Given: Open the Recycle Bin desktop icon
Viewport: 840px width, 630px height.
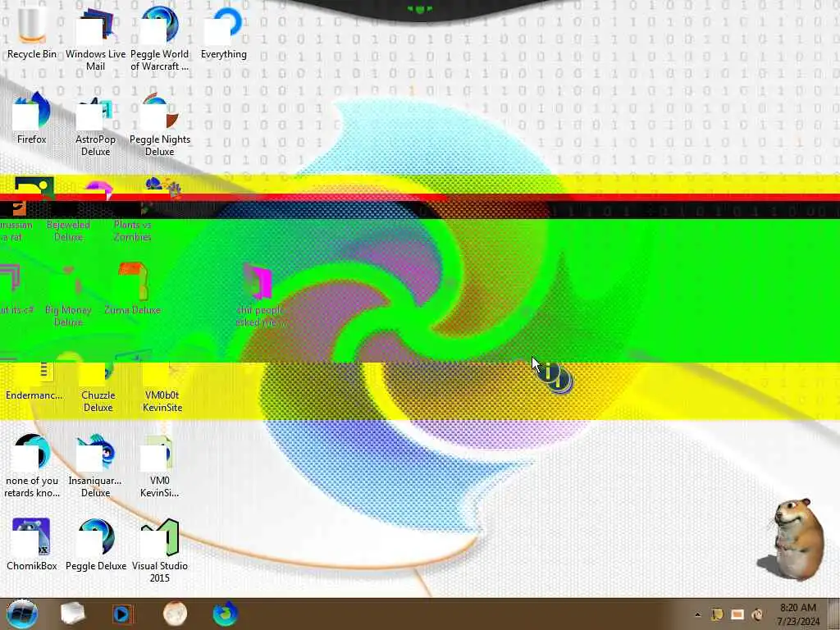Looking at the screenshot, I should [32, 33].
